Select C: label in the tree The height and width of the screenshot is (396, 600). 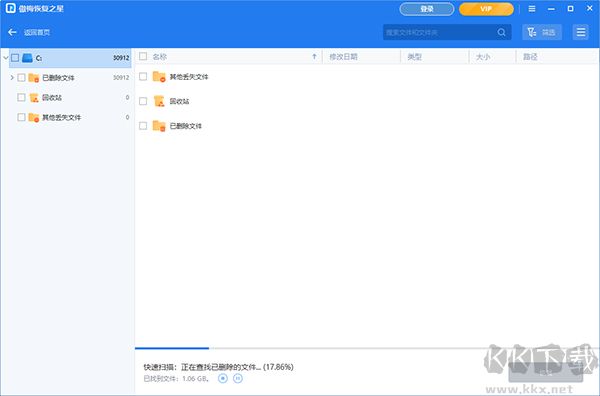tap(39, 58)
